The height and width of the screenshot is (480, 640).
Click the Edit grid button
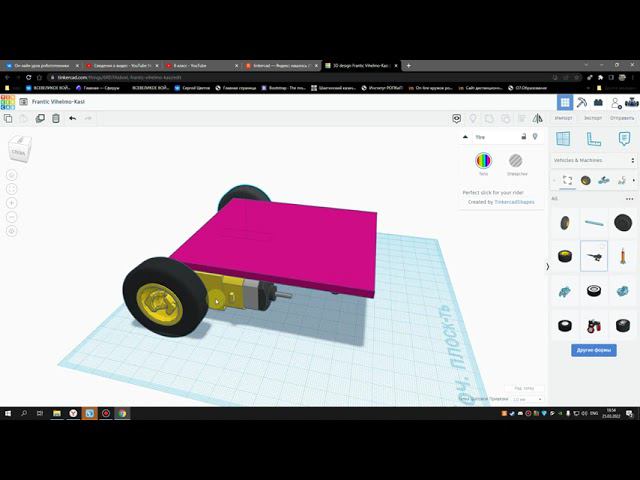524,388
